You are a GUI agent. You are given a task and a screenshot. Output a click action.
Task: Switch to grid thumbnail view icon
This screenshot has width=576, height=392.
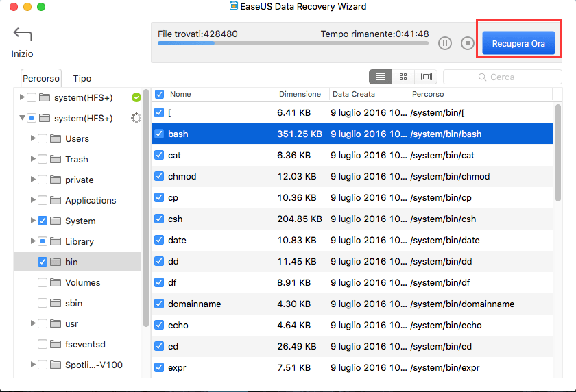click(x=403, y=77)
